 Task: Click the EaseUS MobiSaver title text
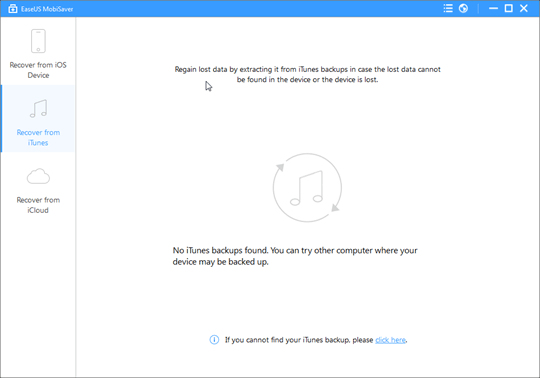pos(47,9)
